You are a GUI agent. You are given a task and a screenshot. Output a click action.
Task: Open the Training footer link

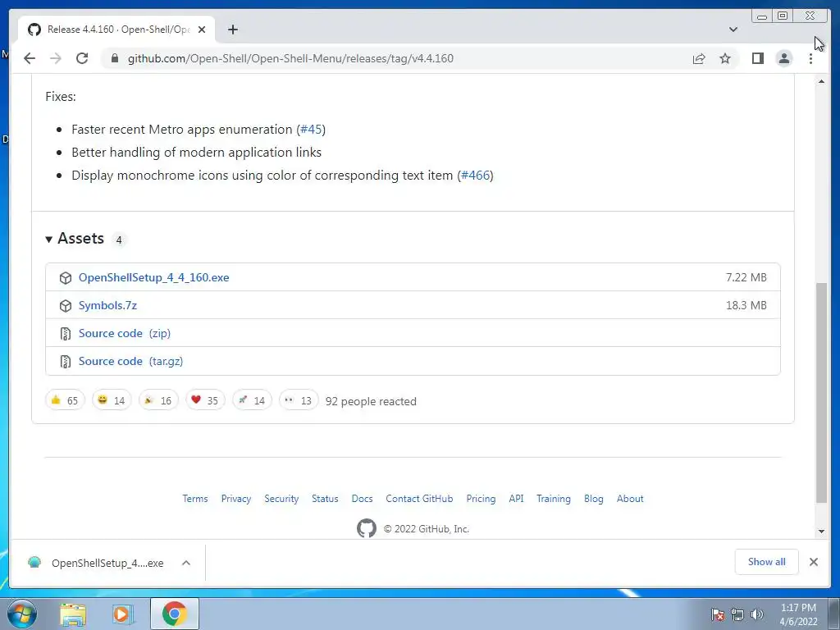tap(554, 499)
